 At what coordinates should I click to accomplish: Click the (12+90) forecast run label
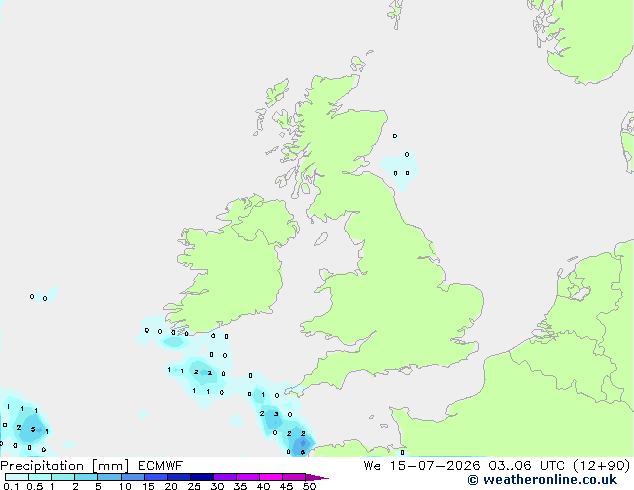pos(602,466)
